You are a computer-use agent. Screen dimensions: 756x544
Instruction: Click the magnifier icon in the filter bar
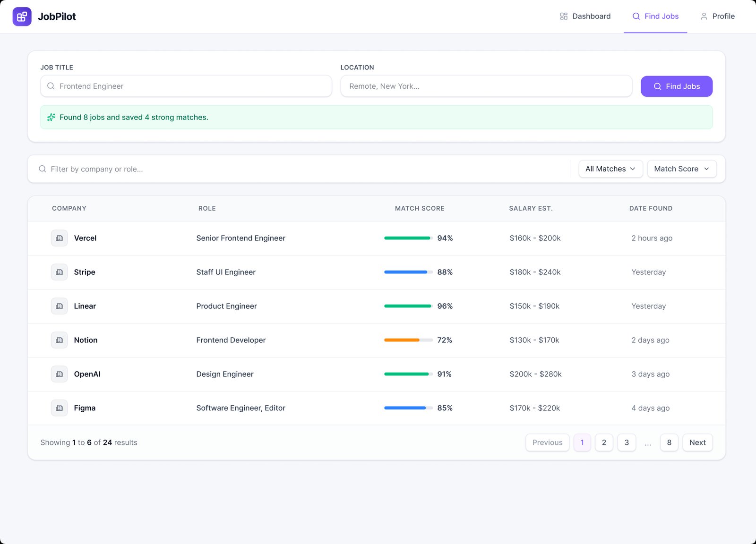tap(43, 169)
